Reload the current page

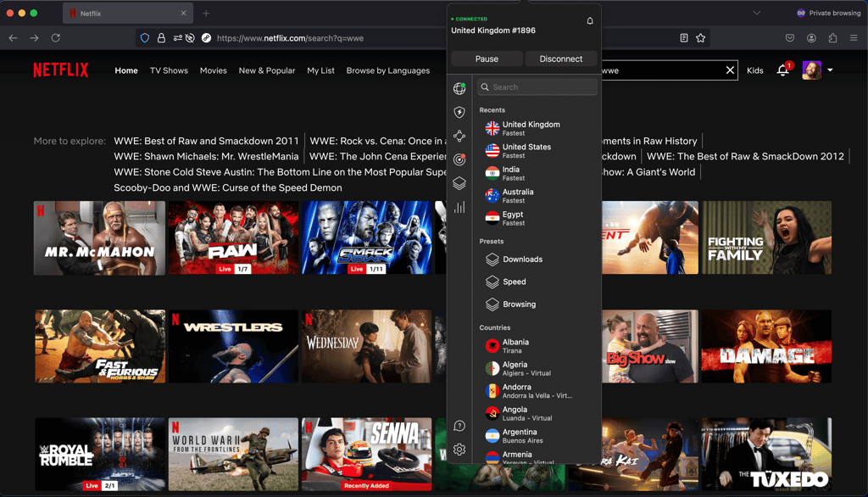[x=55, y=37]
